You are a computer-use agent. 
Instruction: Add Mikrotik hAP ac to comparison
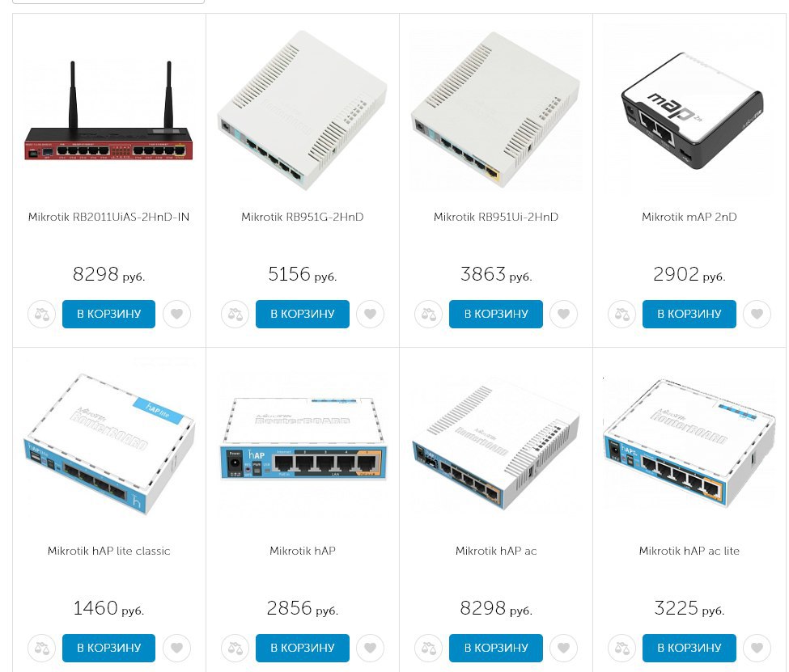[x=429, y=649]
